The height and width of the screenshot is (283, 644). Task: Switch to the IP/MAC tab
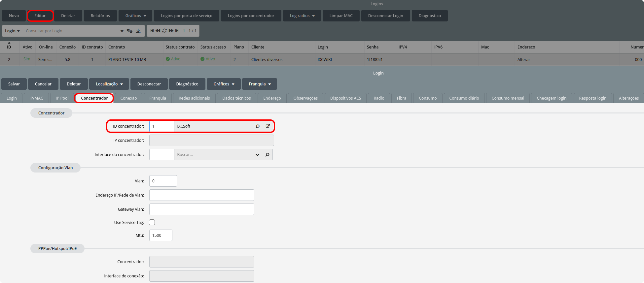[36, 98]
